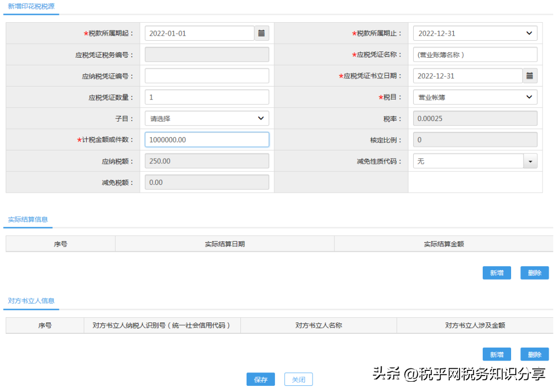Select the 新增印花税税源 tab heading
Screen dimensions: 557x392
(31, 7)
